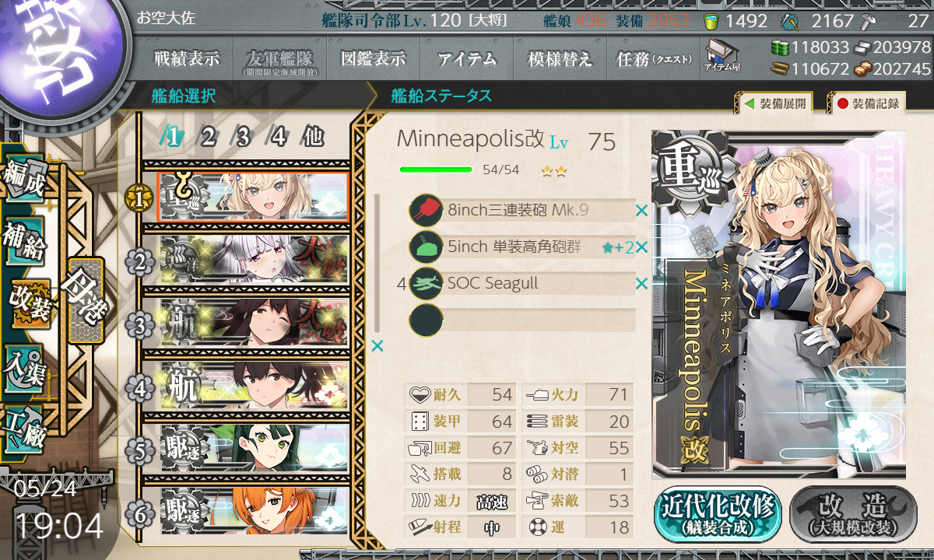The width and height of the screenshot is (934, 560).
Task: Expand the 装備展開 equipment panel
Action: pos(773,103)
